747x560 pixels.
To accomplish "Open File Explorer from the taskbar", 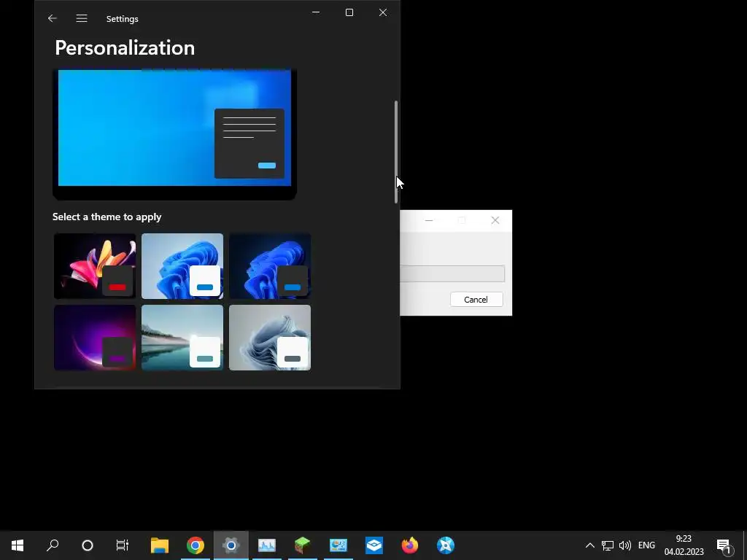I will tap(160, 545).
